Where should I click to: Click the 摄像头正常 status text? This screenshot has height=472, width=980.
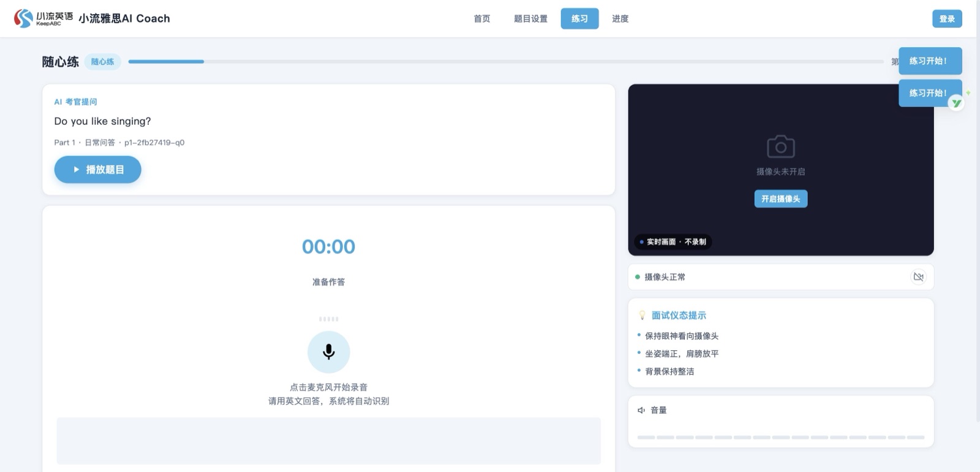coord(665,277)
